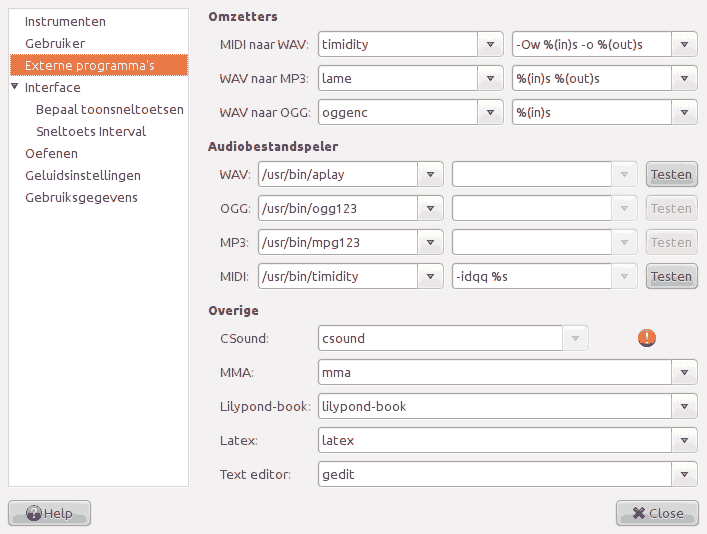Click the MMA program text field
This screenshot has height=534, width=707.
click(494, 373)
